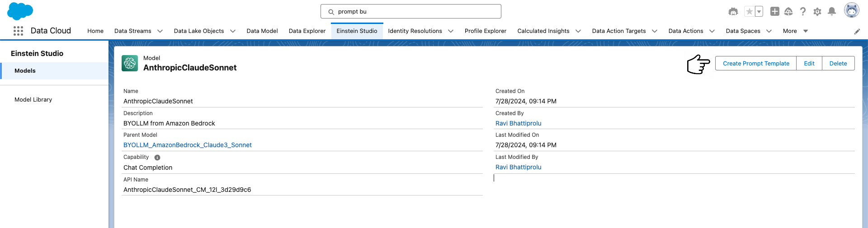Image resolution: width=868 pixels, height=228 pixels.
Task: Open the Setup gear menu
Action: click(x=817, y=12)
